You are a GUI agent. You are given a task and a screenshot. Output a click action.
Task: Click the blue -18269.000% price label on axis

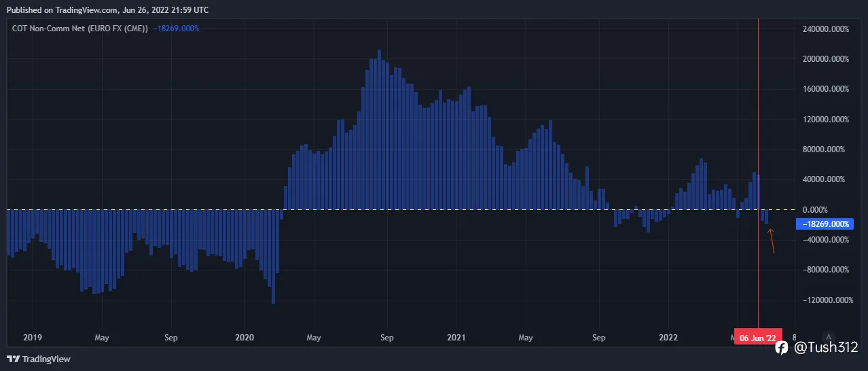pyautogui.click(x=823, y=224)
